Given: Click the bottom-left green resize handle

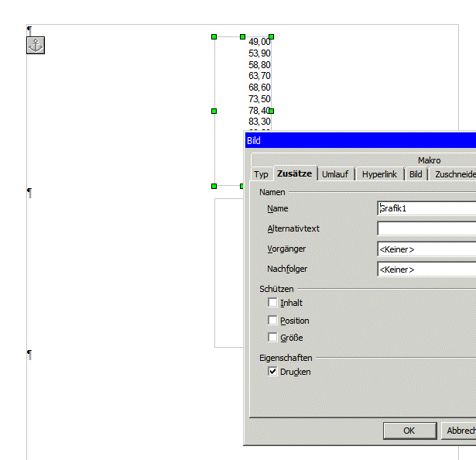Looking at the screenshot, I should [x=214, y=186].
